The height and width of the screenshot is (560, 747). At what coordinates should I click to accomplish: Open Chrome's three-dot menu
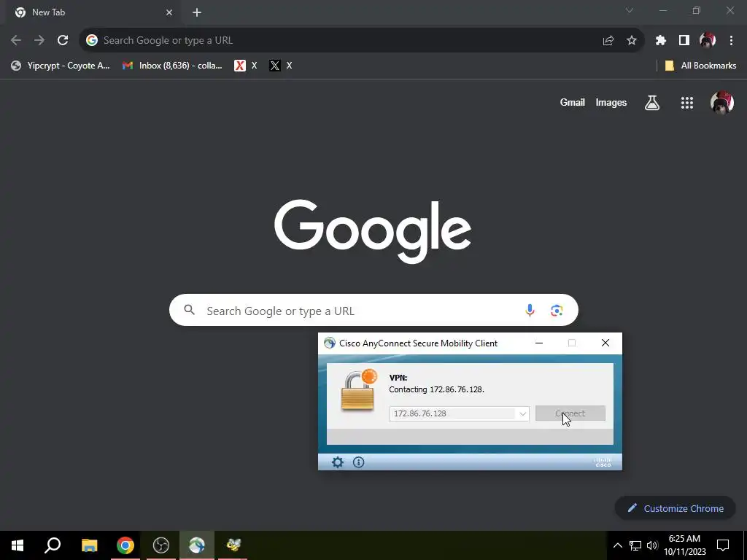click(x=731, y=41)
